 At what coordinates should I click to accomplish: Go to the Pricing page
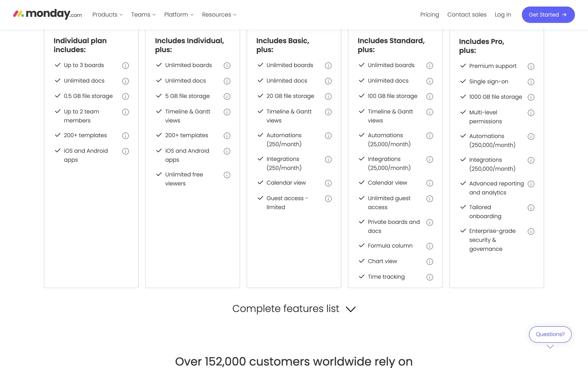coord(429,15)
